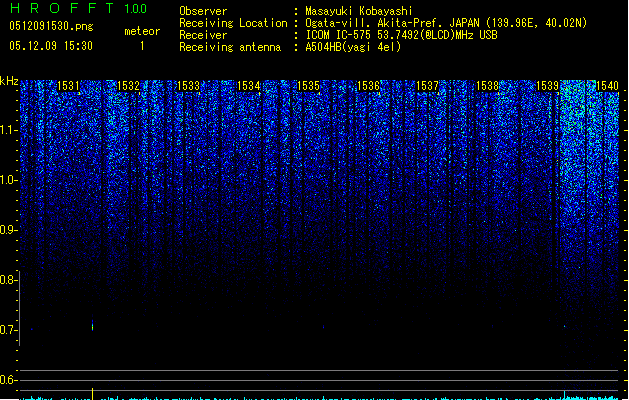Image resolution: width=629 pixels, height=400 pixels.
Task: Click the HROFFT 1.0.0 title text
Action: 79,8
